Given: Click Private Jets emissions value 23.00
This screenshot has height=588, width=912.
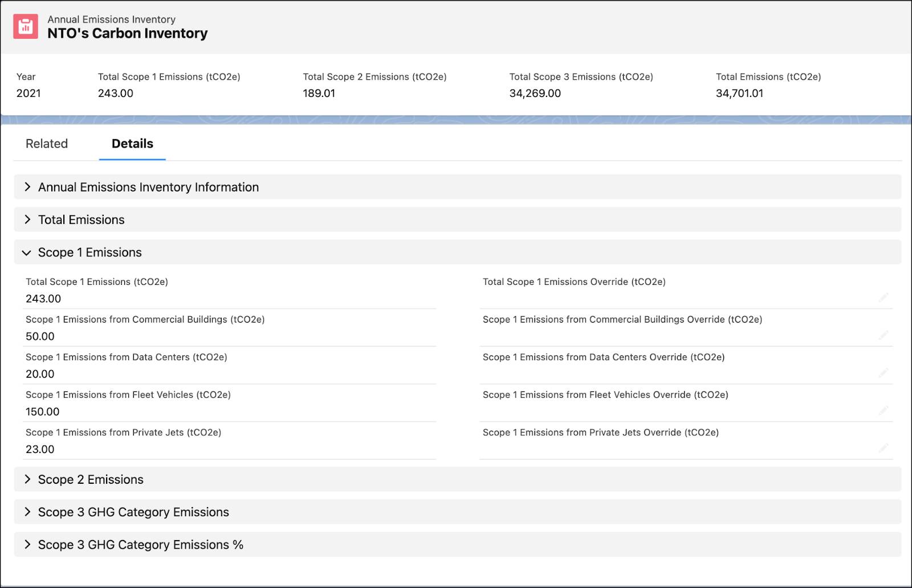Looking at the screenshot, I should coord(40,449).
